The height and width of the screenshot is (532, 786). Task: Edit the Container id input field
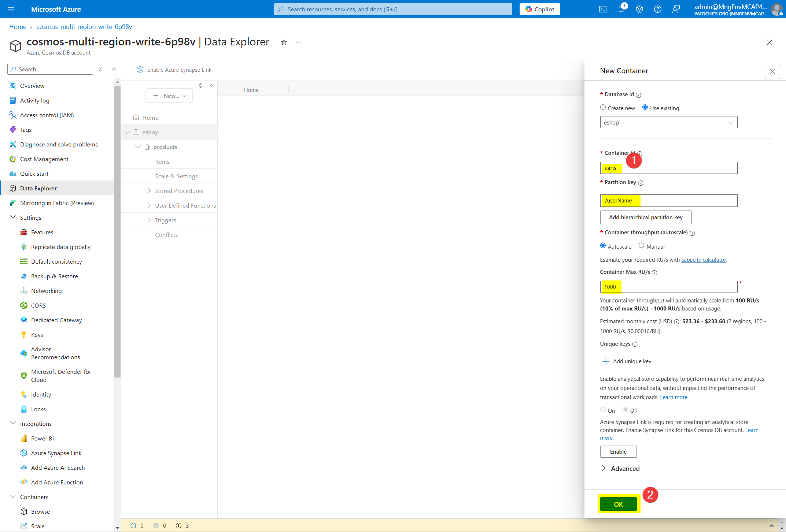tap(668, 168)
